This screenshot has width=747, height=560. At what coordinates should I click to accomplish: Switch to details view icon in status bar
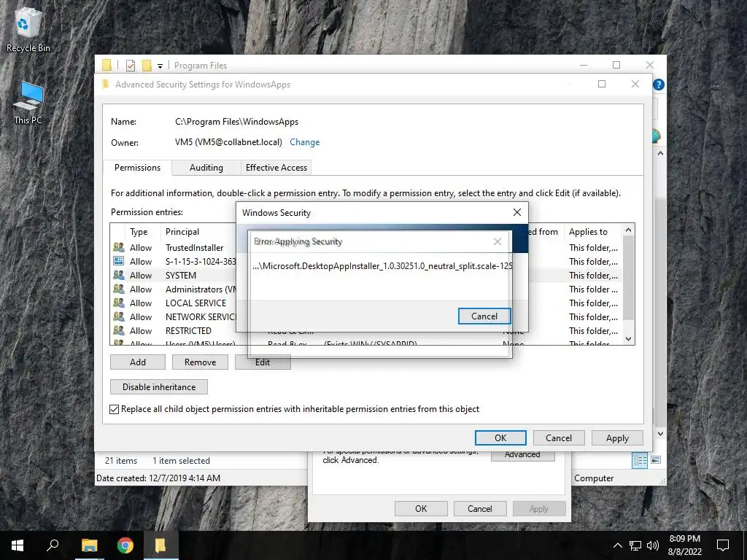pyautogui.click(x=640, y=461)
